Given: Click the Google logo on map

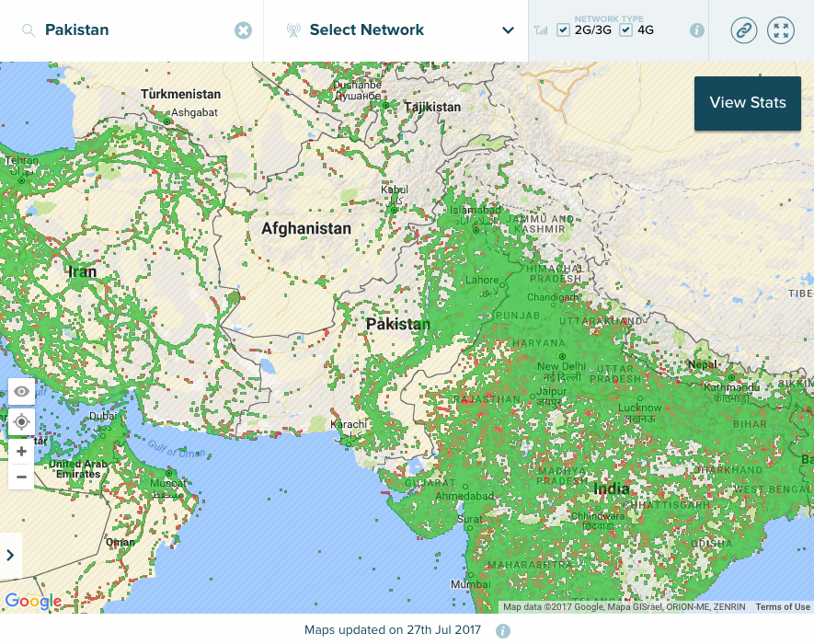Looking at the screenshot, I should point(33,602).
